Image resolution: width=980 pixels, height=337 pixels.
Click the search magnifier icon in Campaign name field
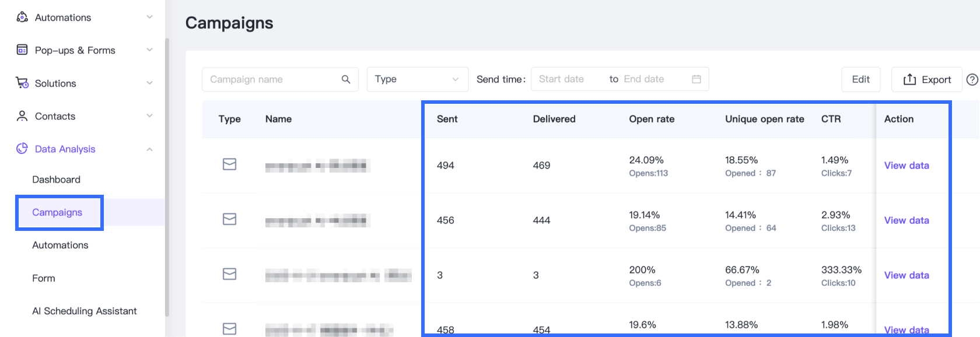tap(346, 79)
